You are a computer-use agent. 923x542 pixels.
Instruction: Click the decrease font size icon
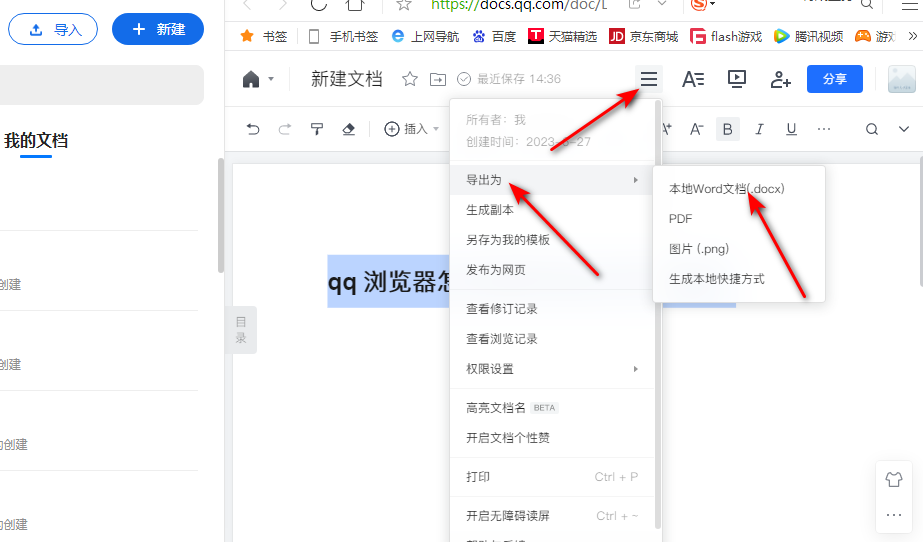pos(696,129)
